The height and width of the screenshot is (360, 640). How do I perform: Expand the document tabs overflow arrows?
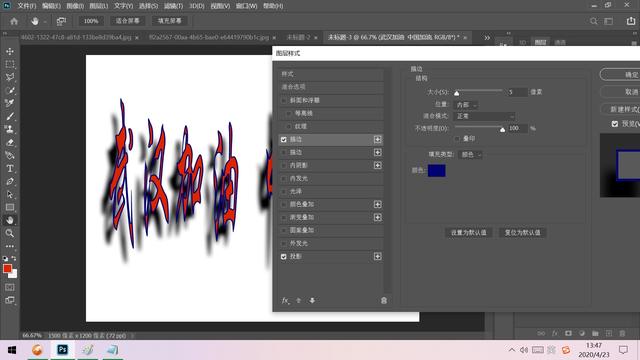point(487,38)
